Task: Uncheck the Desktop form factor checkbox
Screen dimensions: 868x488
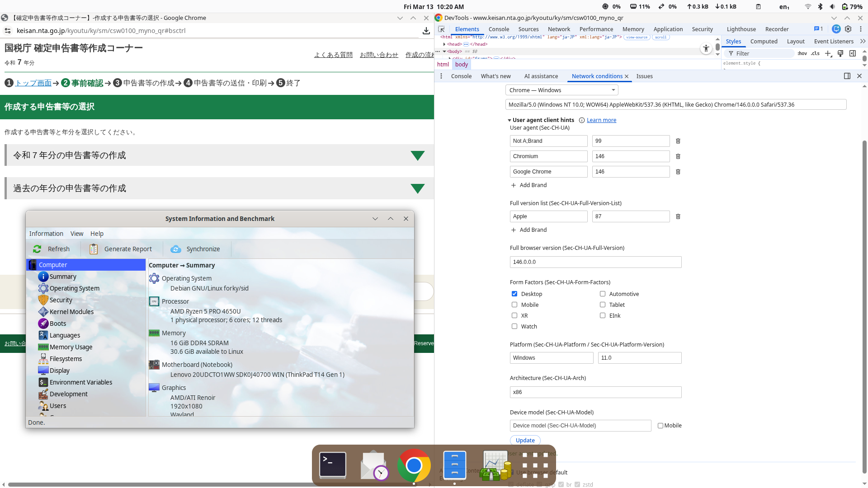Action: [514, 294]
